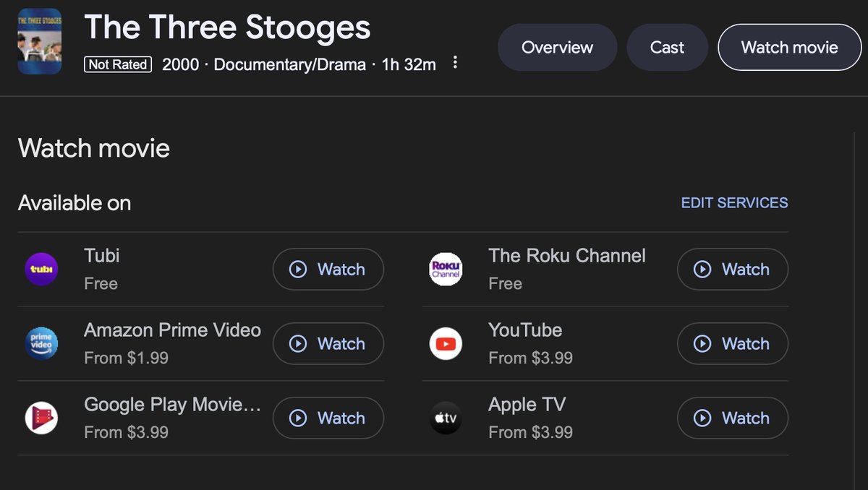The width and height of the screenshot is (868, 490).
Task: Click the truncated Google Play Movie… label
Action: point(172,405)
